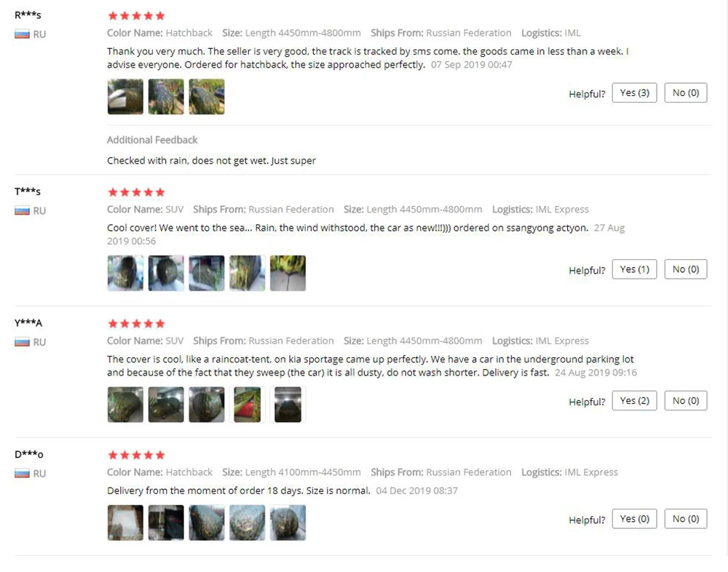Click the five-star rating on D***o's review

click(137, 455)
